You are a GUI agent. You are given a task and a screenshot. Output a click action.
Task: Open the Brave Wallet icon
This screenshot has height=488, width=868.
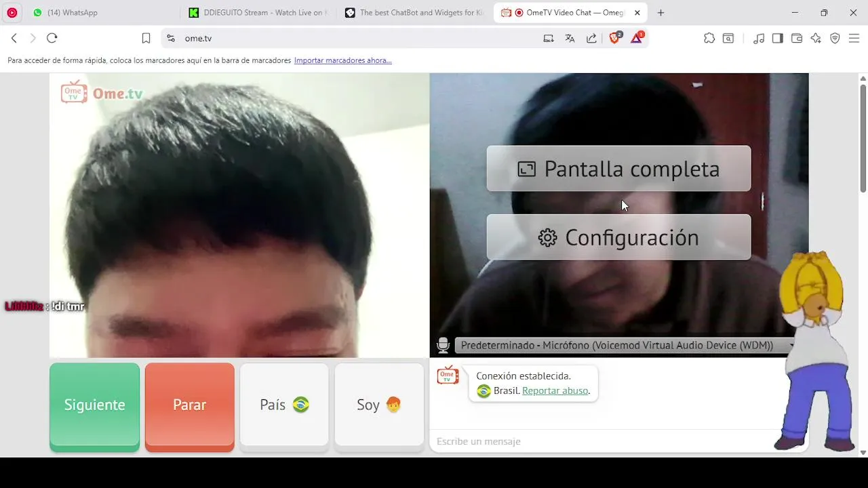point(797,39)
